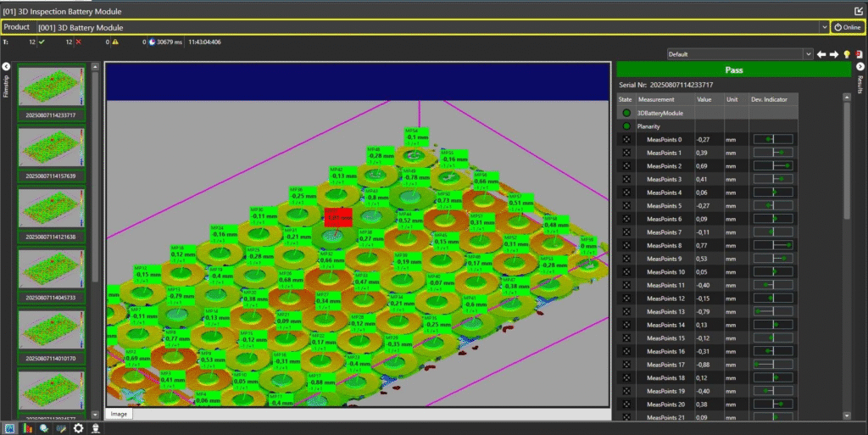Screen dimensions: 868x435
Task: Open the Product dropdown arrow
Action: 825,27
